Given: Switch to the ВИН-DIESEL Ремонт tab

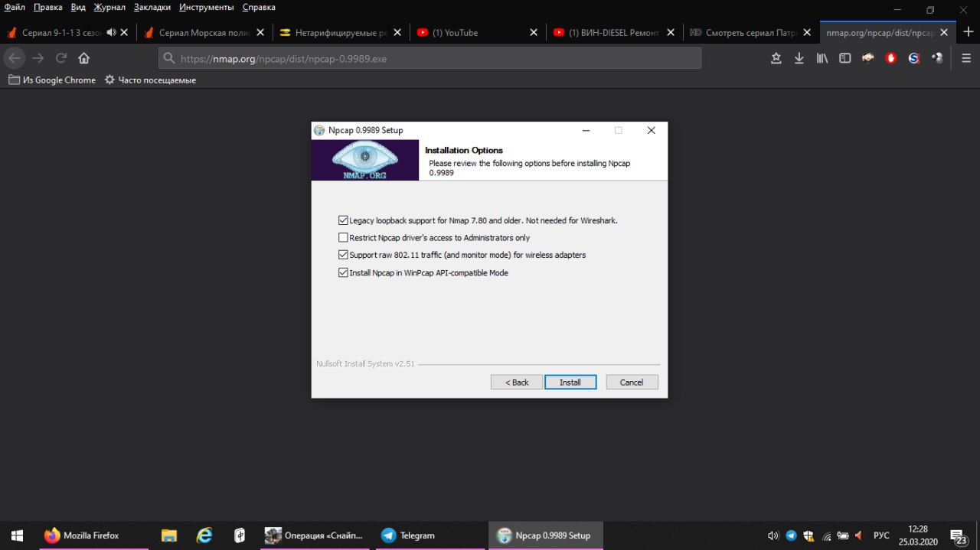Looking at the screenshot, I should coord(614,33).
